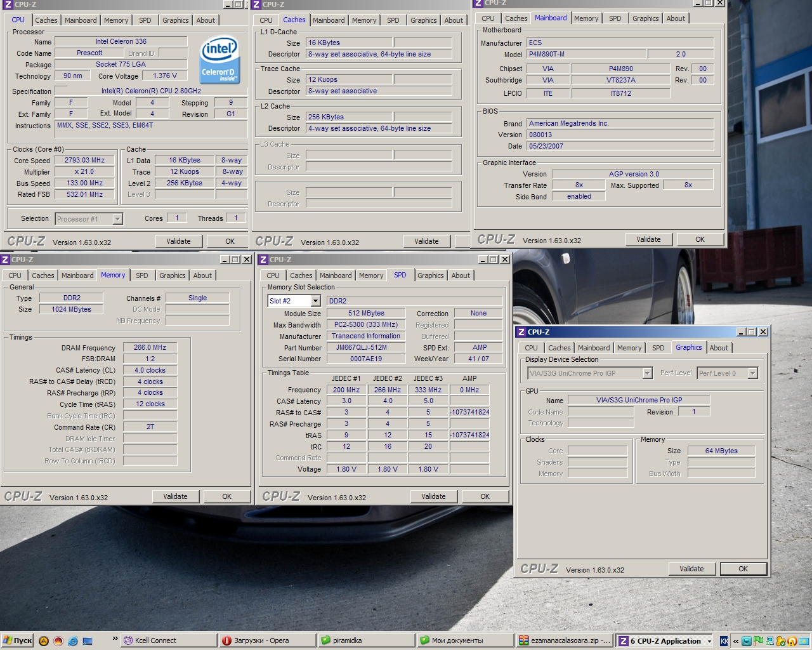Click the keyboard language indicator in tray
Viewport: 812px width, 650px height.
(x=724, y=641)
